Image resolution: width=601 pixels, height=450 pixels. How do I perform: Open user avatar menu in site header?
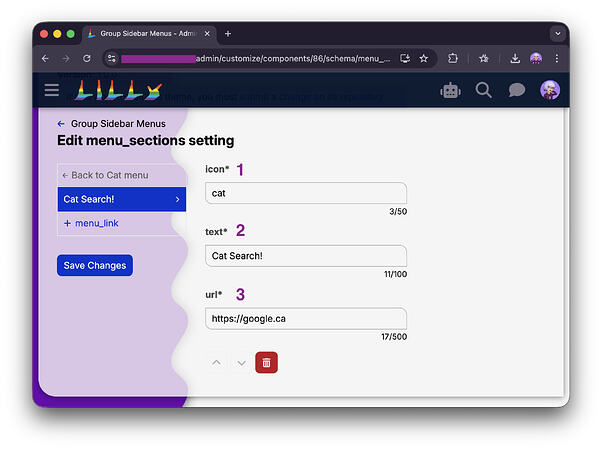coord(550,90)
